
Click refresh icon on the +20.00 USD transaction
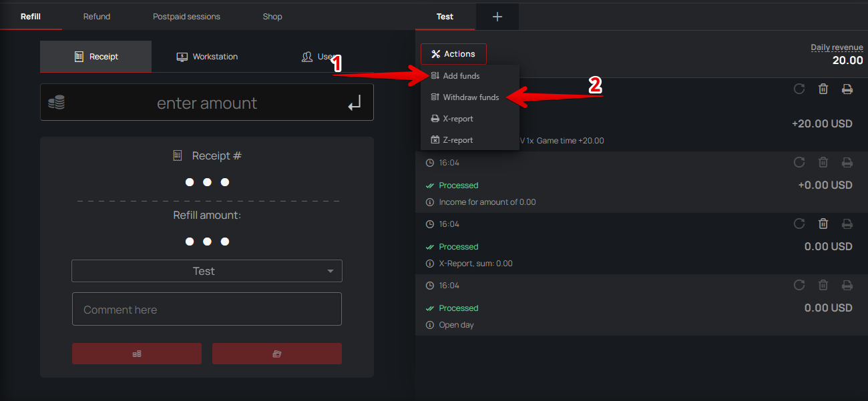click(x=799, y=89)
